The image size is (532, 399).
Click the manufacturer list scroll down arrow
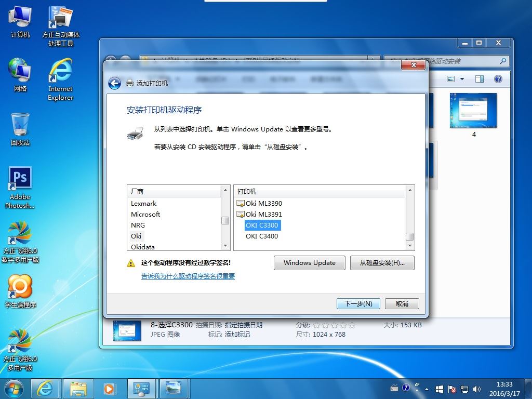tap(225, 246)
